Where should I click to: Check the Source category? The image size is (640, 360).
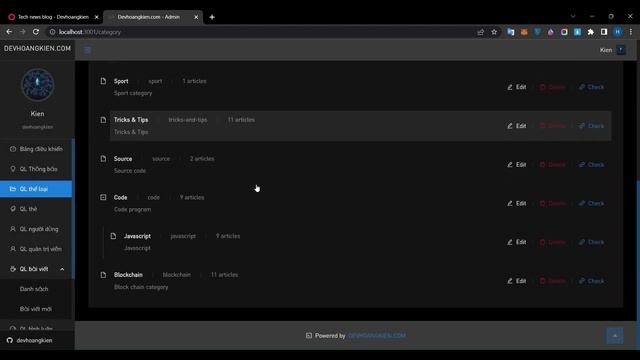coord(591,164)
